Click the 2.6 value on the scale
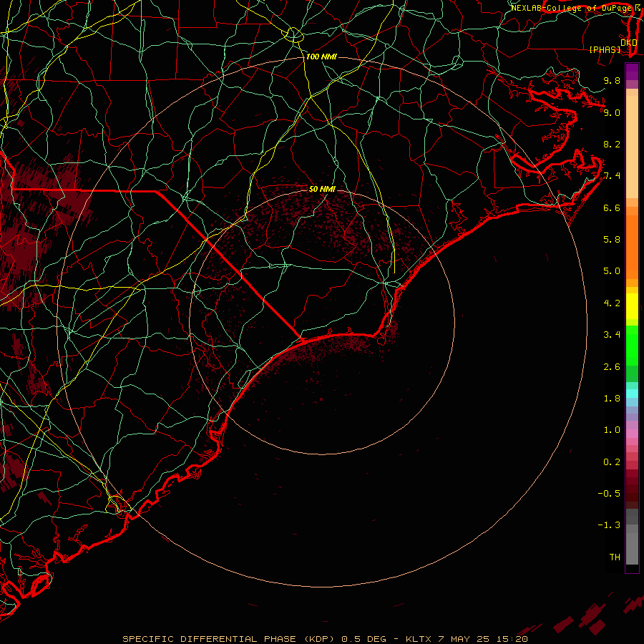Image resolution: width=644 pixels, height=644 pixels. coord(612,367)
